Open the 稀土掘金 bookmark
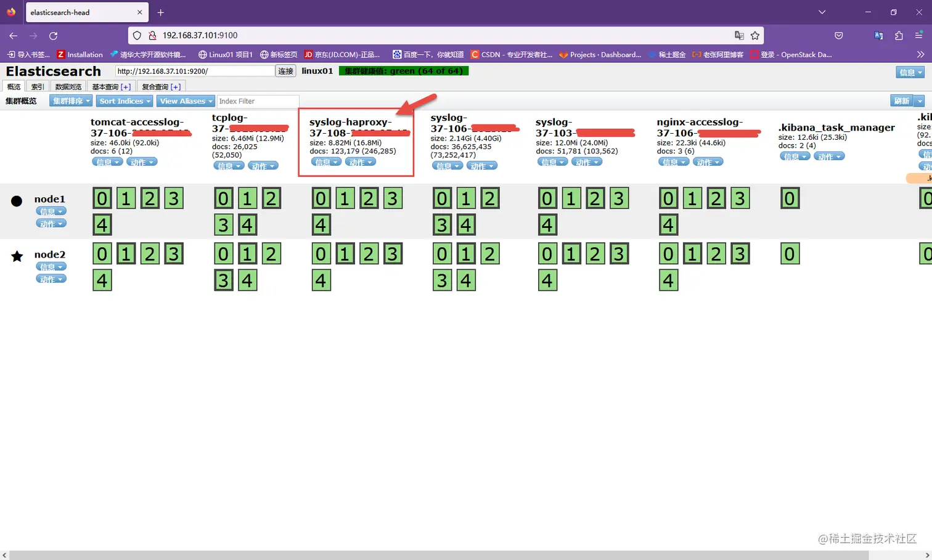This screenshot has width=932, height=560. point(667,54)
